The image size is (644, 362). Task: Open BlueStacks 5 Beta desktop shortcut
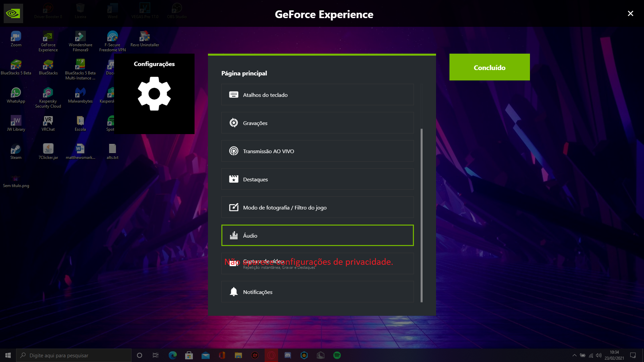click(x=16, y=67)
